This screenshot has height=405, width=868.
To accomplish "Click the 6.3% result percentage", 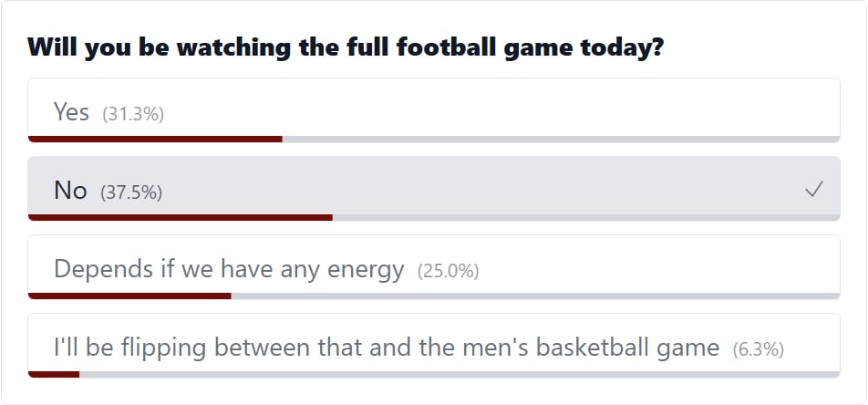I will point(759,349).
